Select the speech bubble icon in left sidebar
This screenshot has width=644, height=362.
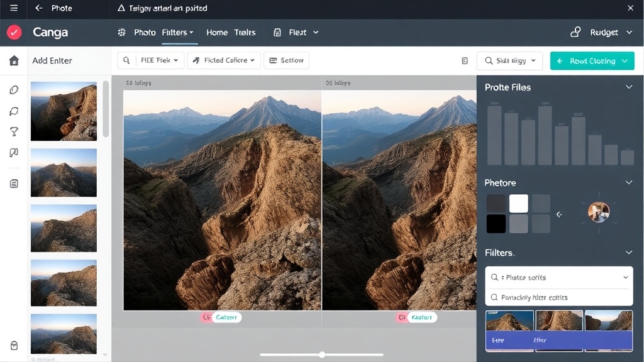(14, 111)
